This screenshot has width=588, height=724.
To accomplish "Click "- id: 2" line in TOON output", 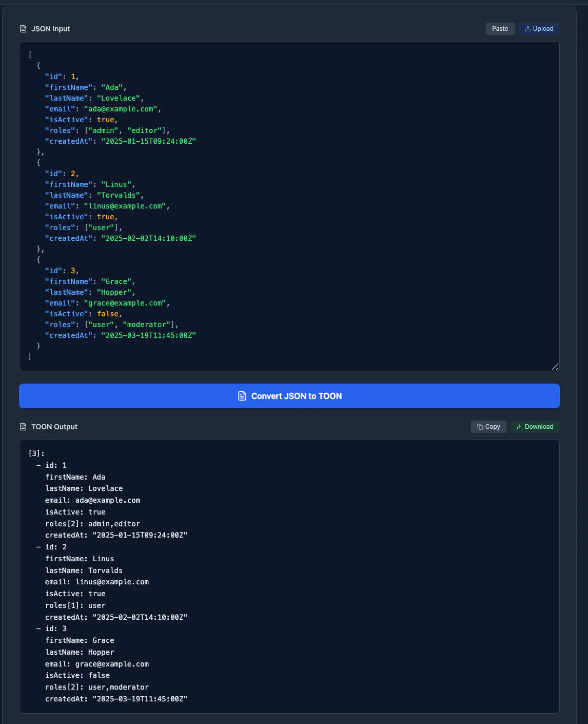I will point(51,547).
